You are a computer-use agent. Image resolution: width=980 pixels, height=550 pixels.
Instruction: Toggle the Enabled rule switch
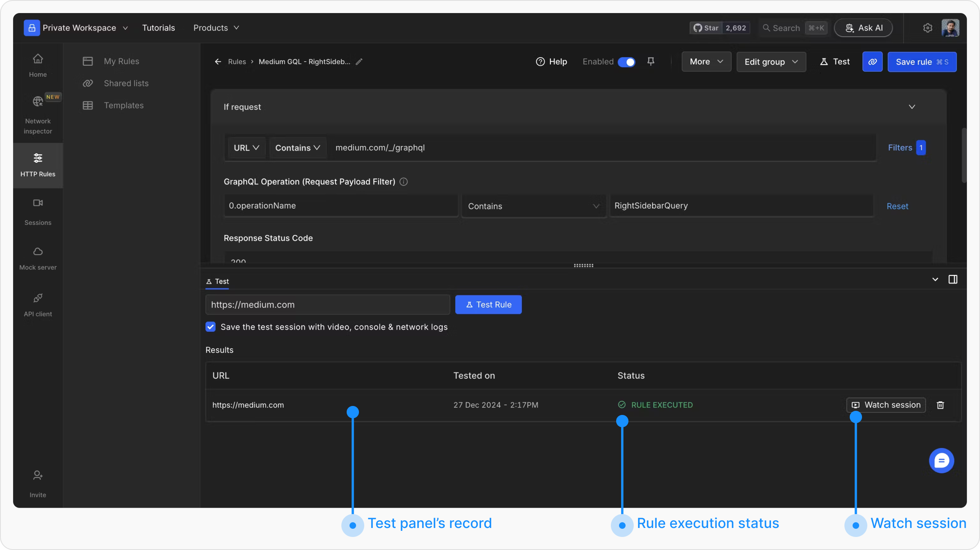pyautogui.click(x=626, y=62)
